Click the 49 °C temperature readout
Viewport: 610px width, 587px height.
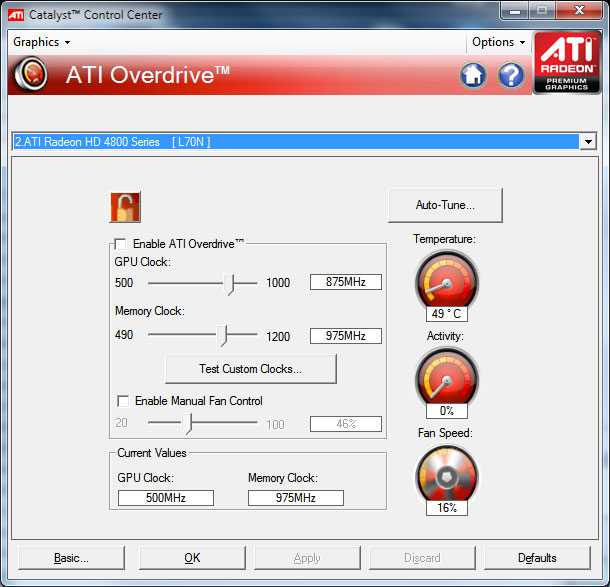(447, 314)
